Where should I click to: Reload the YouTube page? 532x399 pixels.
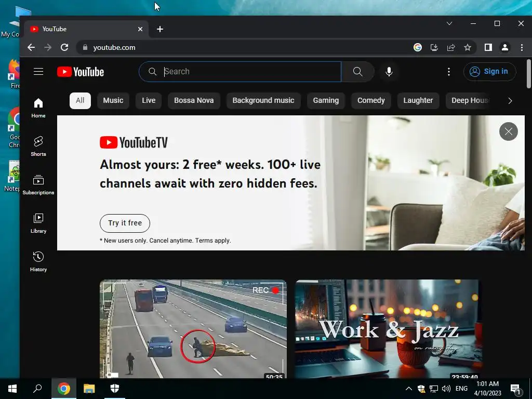[64, 47]
